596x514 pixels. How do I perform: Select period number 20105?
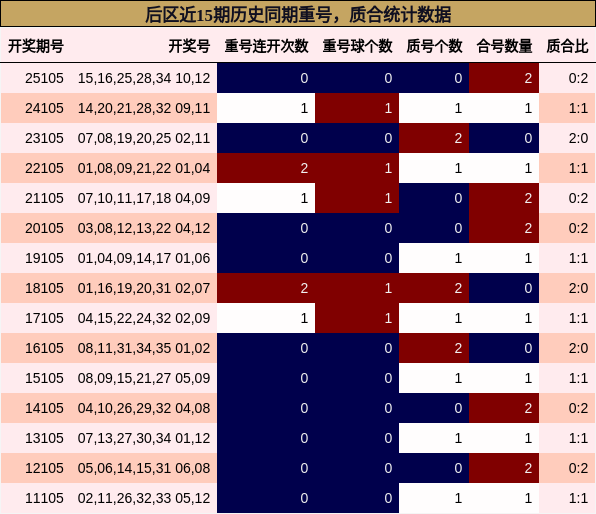click(44, 228)
